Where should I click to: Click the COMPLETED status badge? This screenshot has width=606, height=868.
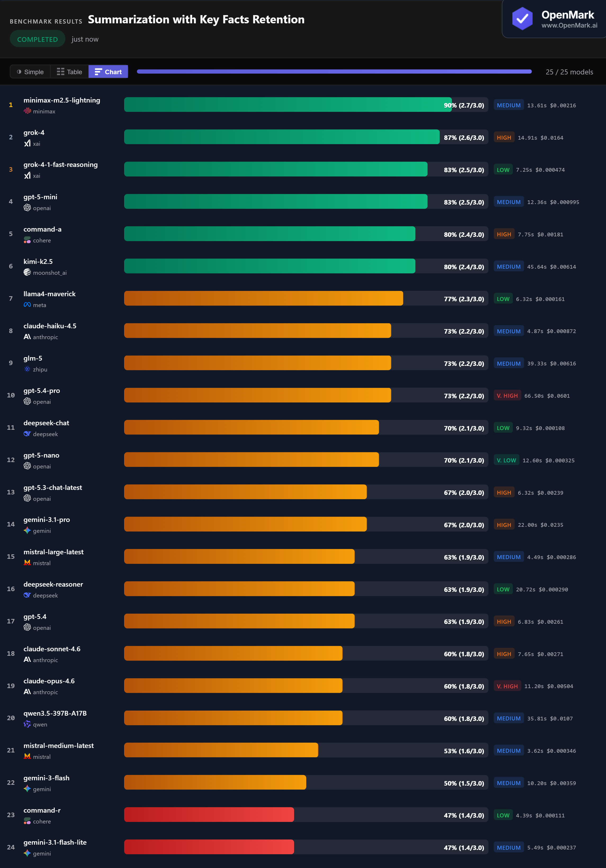(x=37, y=39)
